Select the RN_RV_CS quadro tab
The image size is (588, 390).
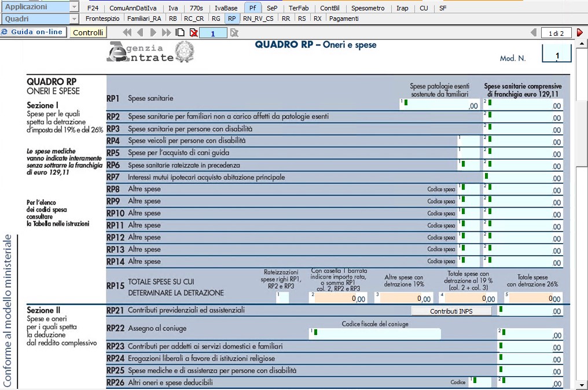click(x=258, y=19)
